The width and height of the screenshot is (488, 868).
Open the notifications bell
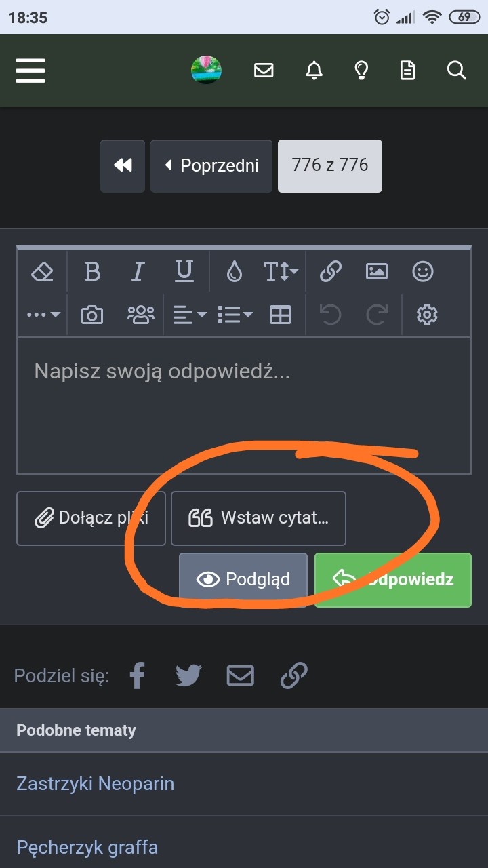pos(314,71)
